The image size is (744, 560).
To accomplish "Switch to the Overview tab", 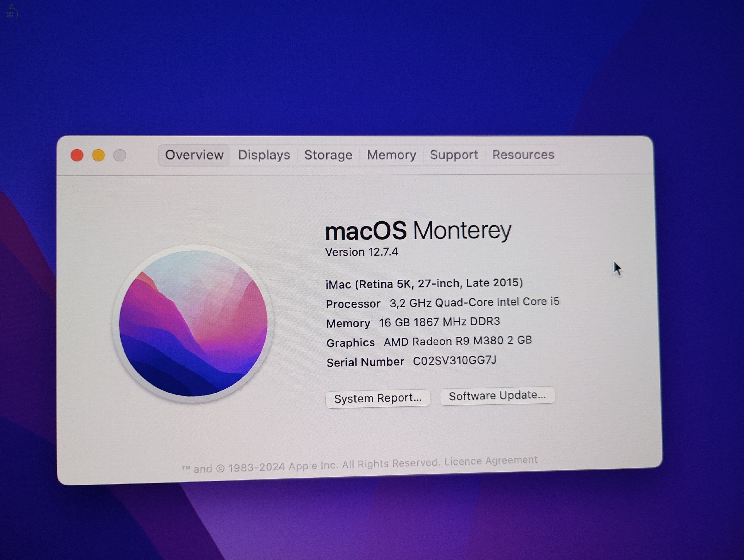I will 194,155.
